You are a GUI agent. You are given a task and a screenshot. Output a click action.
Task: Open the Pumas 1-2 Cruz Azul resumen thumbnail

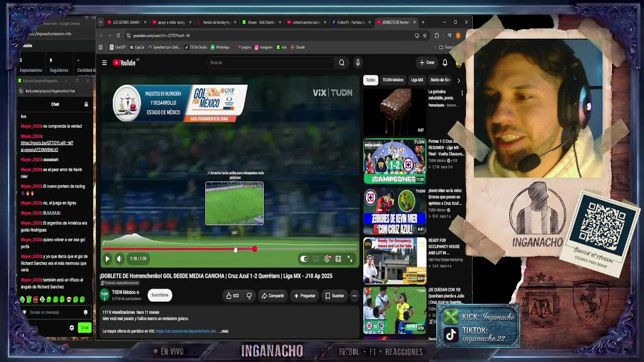point(394,161)
